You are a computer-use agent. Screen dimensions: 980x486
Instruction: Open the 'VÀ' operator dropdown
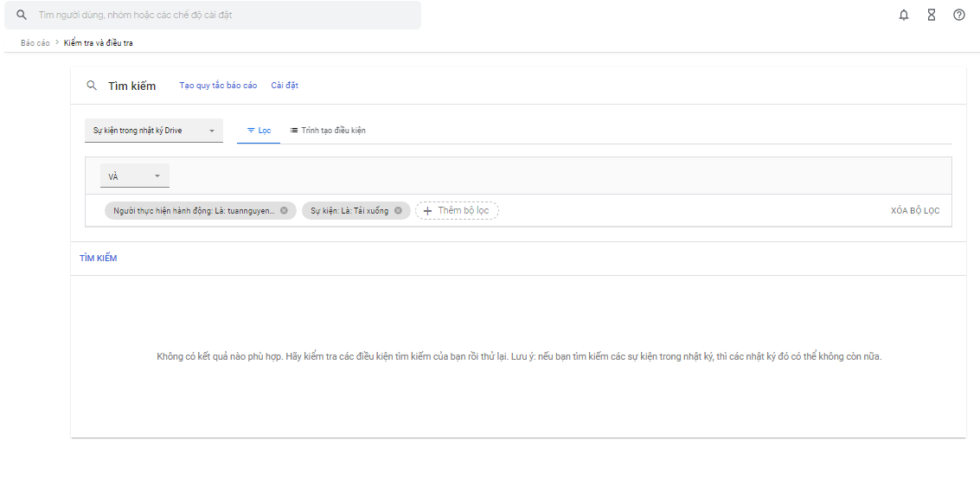coord(135,176)
